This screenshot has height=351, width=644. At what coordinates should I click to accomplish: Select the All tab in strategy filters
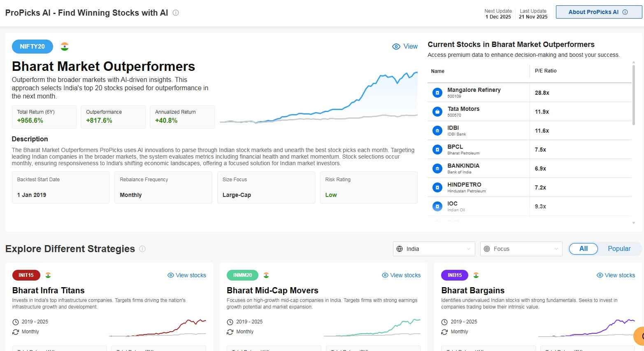[583, 248]
